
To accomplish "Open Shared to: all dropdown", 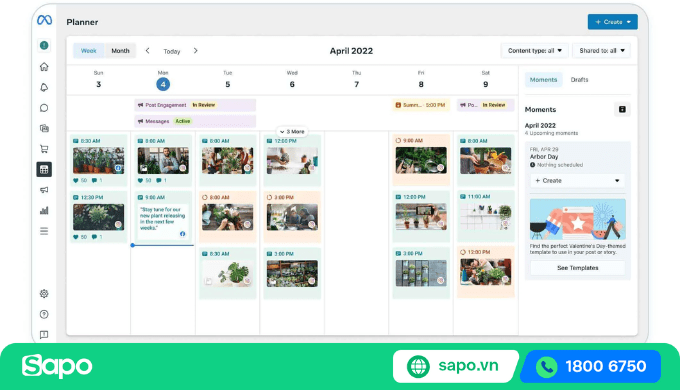I will [x=602, y=51].
